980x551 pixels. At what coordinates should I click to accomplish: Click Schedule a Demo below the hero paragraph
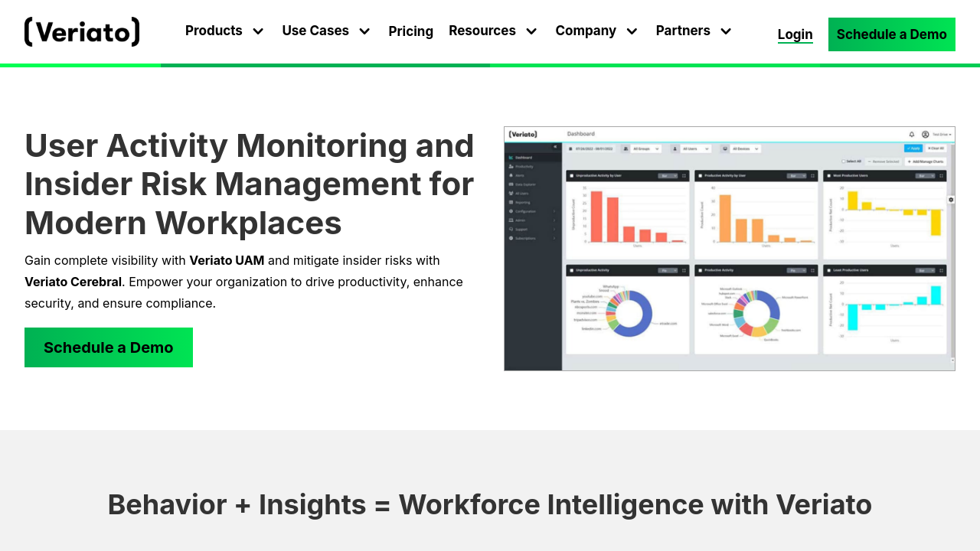pos(109,347)
